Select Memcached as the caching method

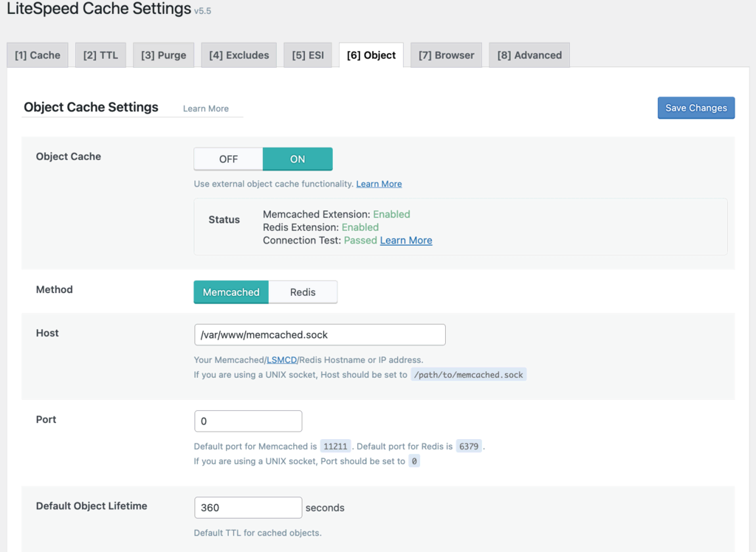tap(230, 291)
